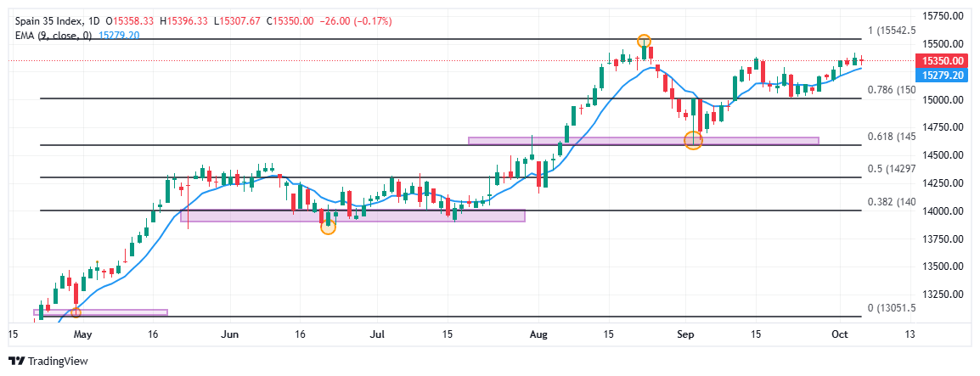Select the small purple zone at chart bottom-left

pyautogui.click(x=100, y=312)
